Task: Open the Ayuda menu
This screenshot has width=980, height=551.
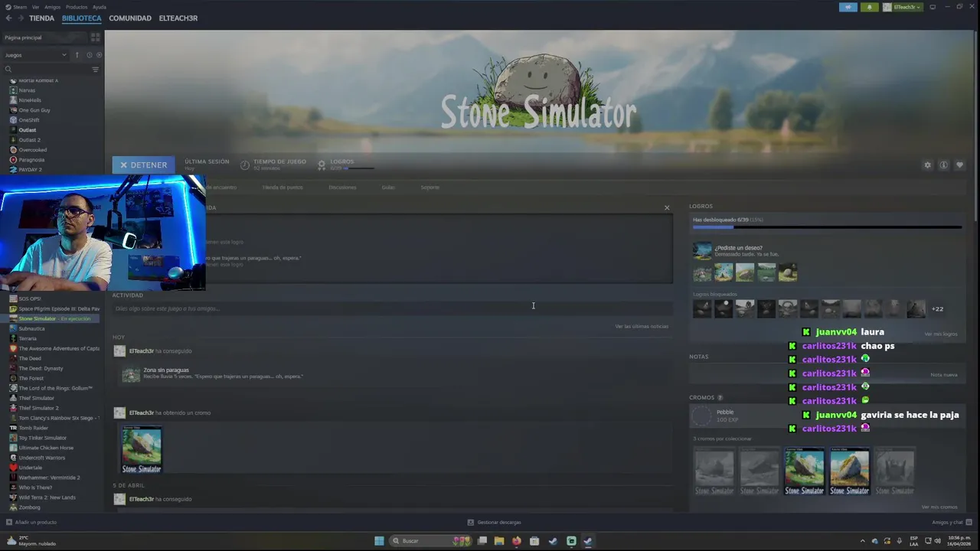Action: (x=100, y=7)
